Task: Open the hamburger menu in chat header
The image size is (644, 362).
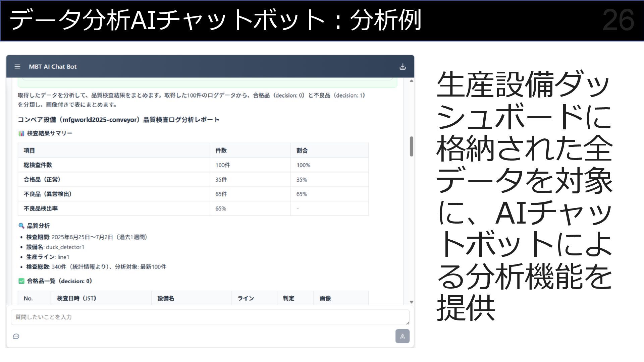Action: click(17, 67)
